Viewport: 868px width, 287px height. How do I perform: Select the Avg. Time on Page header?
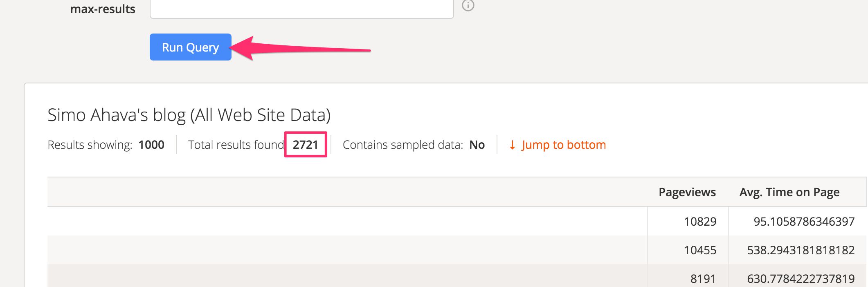[x=789, y=192]
